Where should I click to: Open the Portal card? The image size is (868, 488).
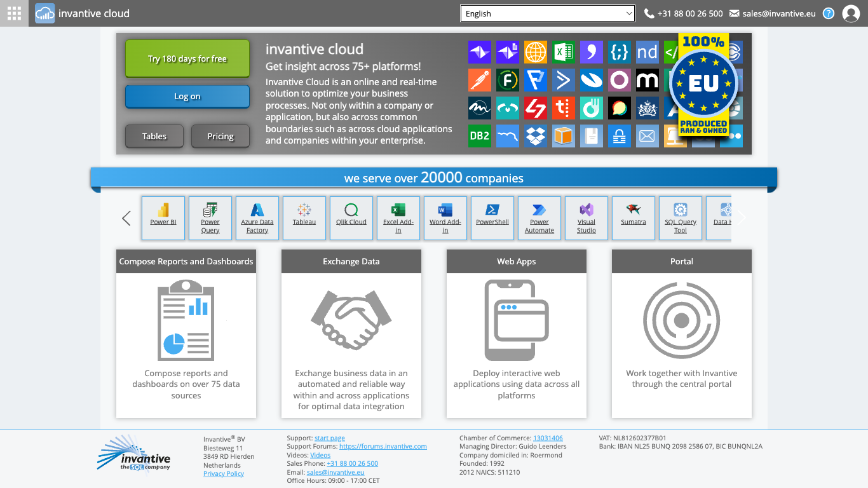(682, 334)
